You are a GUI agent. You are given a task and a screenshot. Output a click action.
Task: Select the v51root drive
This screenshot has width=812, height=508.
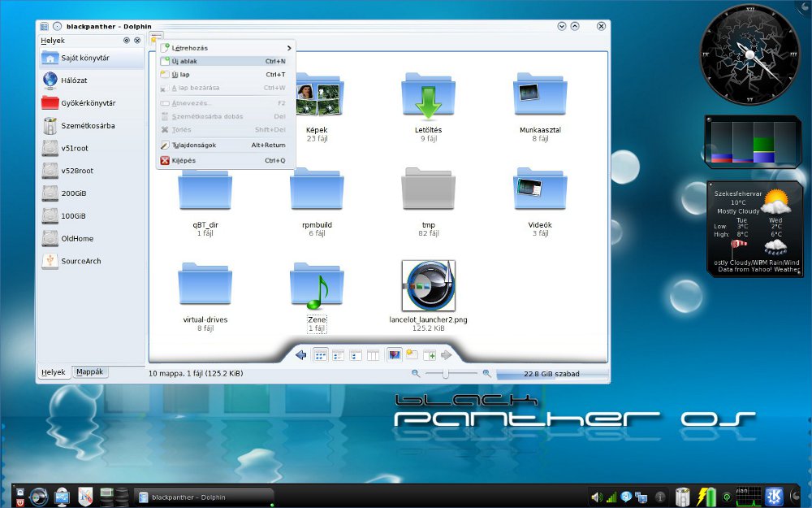point(91,148)
